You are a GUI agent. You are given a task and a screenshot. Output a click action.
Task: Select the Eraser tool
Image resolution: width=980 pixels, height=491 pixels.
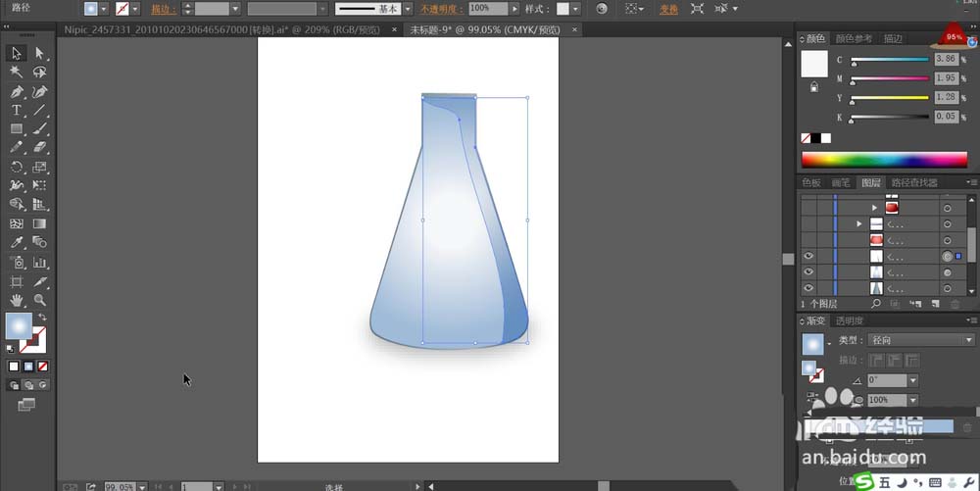[x=40, y=148]
